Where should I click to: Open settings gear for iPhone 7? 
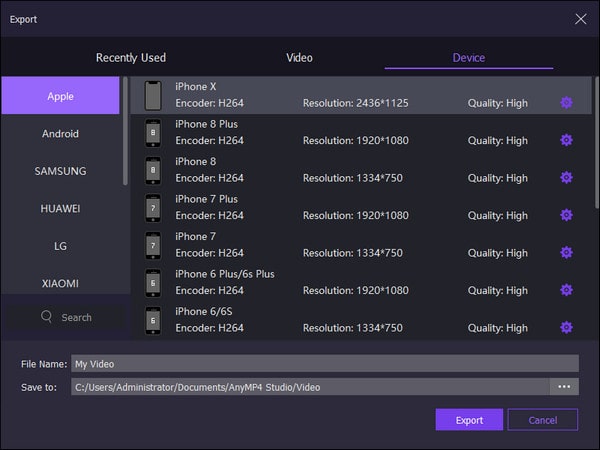point(566,253)
